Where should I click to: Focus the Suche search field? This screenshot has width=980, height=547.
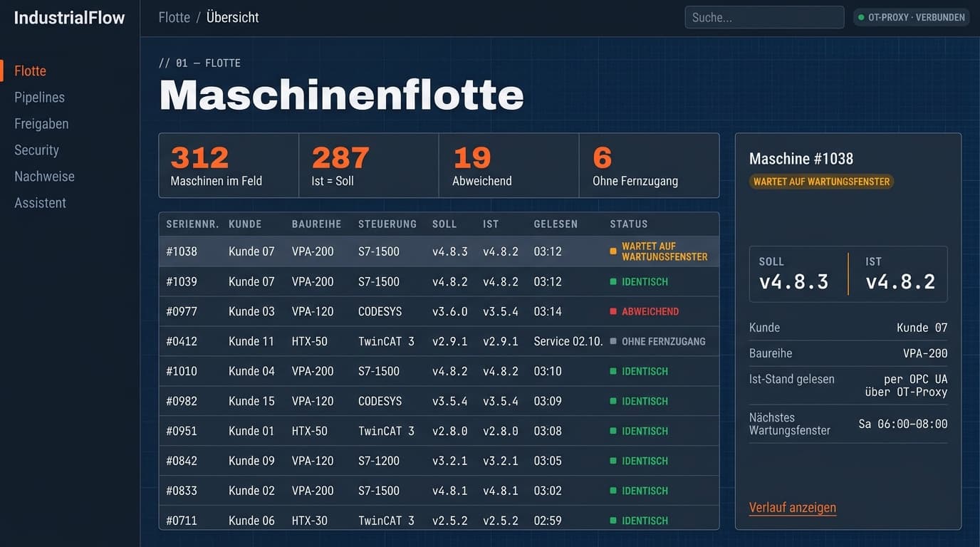pos(764,18)
